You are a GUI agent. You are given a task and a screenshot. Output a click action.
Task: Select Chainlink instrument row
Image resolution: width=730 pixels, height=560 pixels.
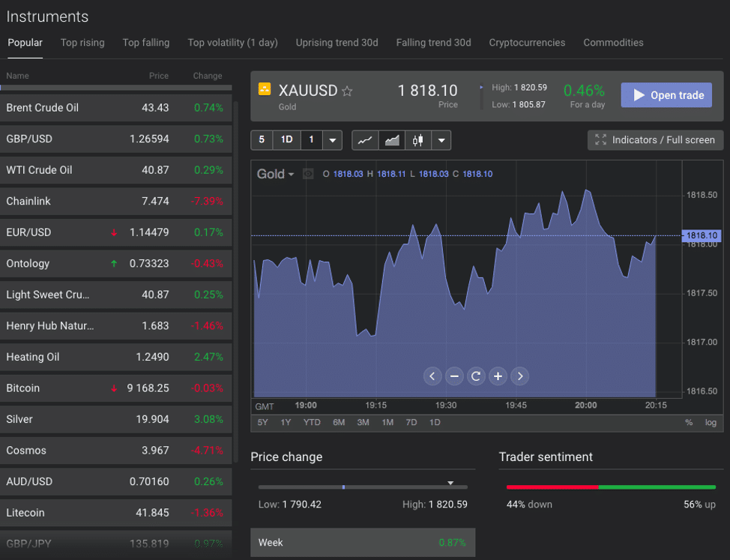pos(116,202)
